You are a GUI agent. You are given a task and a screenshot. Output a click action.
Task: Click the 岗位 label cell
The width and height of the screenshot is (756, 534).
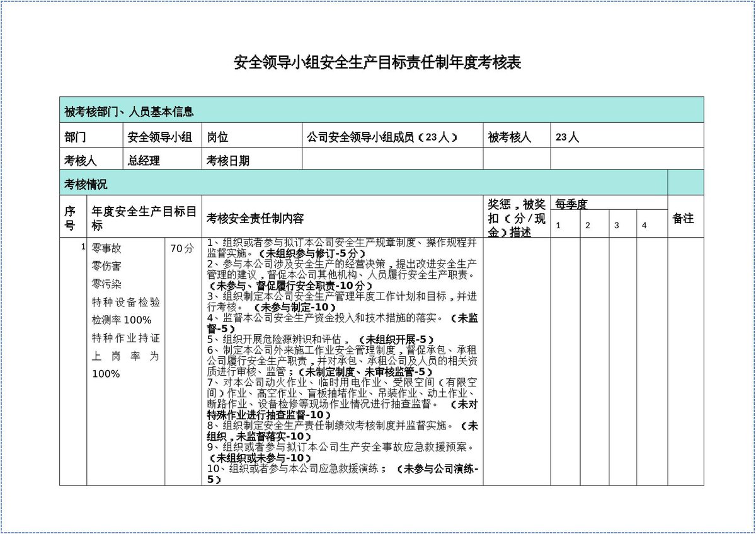click(252, 136)
